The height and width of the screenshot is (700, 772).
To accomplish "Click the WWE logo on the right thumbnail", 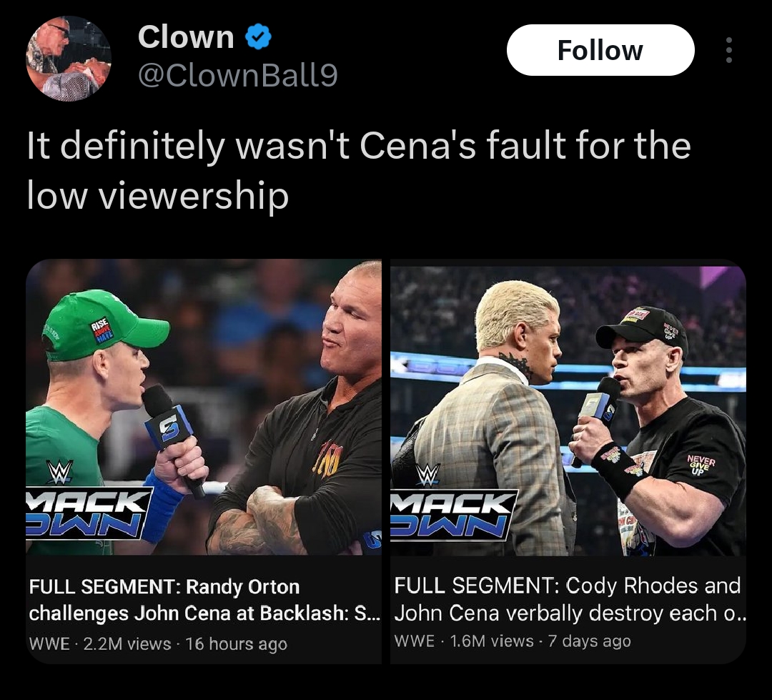I will tap(427, 475).
